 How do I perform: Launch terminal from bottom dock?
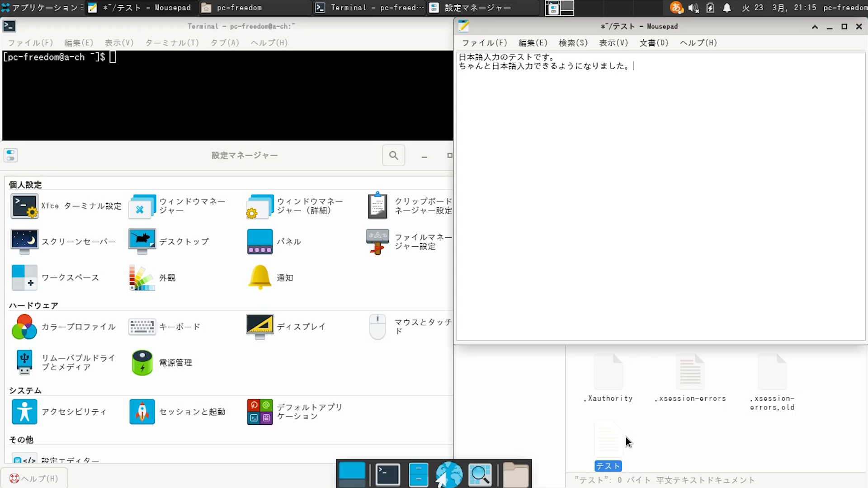click(388, 475)
